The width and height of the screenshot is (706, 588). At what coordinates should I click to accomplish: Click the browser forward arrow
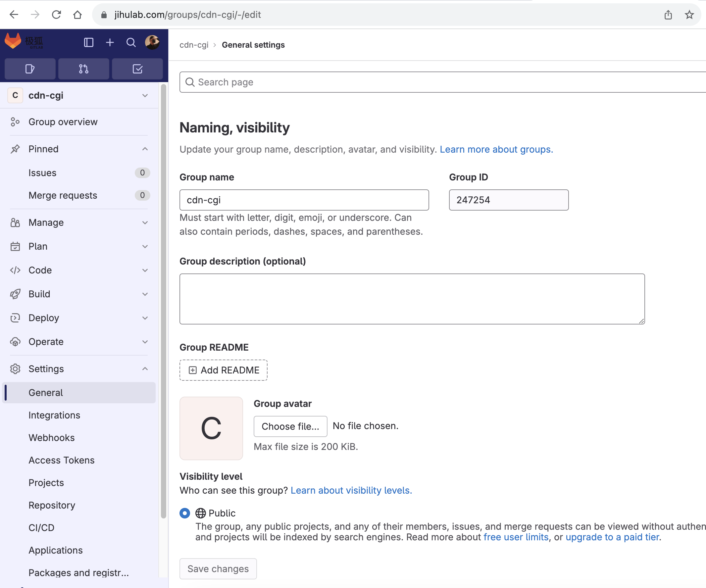tap(35, 15)
